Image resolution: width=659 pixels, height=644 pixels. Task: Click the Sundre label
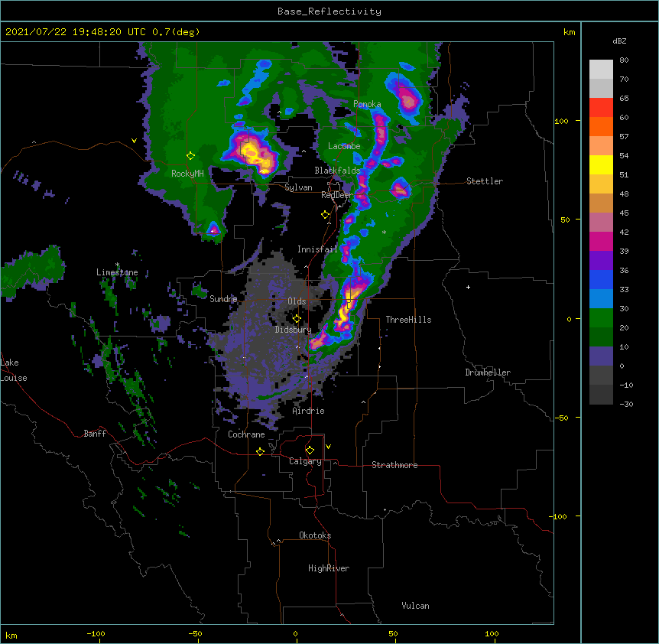pyautogui.click(x=223, y=299)
